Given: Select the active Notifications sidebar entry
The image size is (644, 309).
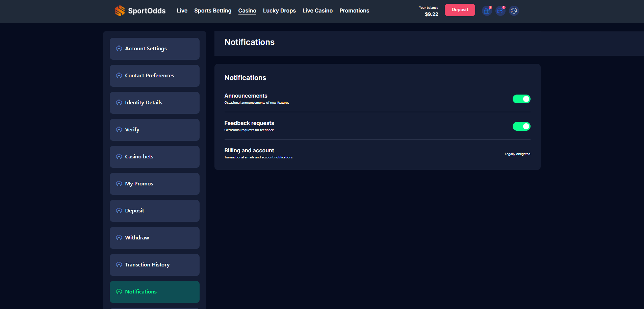Looking at the screenshot, I should (x=155, y=292).
